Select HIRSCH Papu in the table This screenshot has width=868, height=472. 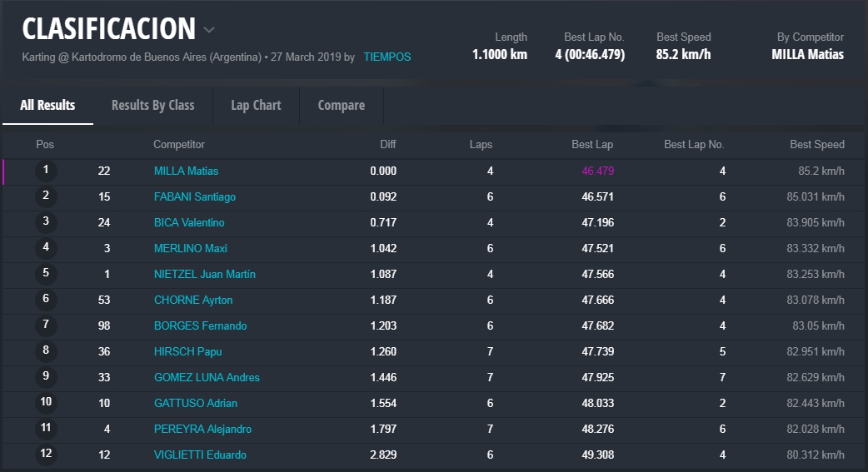pos(187,351)
